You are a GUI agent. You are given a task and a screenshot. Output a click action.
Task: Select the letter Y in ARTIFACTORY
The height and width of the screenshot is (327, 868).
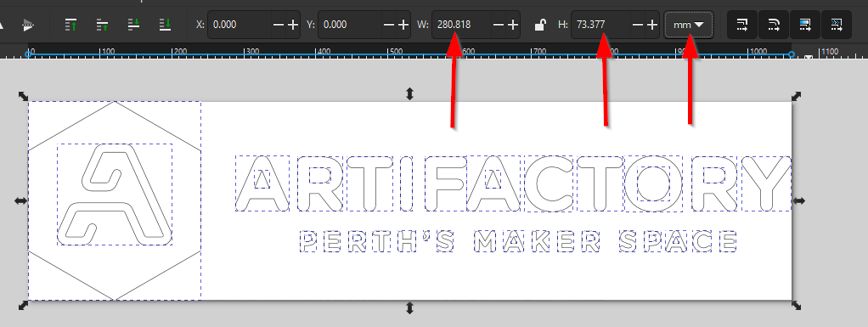767,183
